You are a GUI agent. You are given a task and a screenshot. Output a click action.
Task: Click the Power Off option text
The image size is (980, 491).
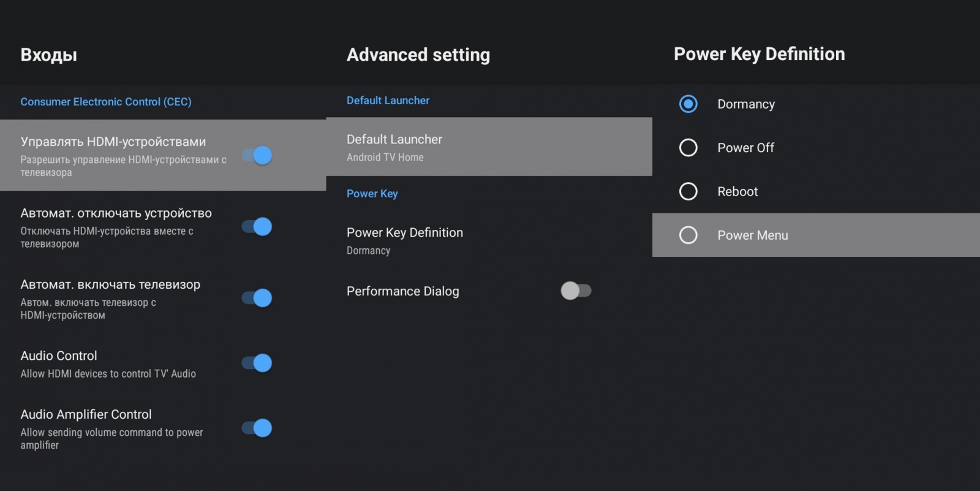745,148
